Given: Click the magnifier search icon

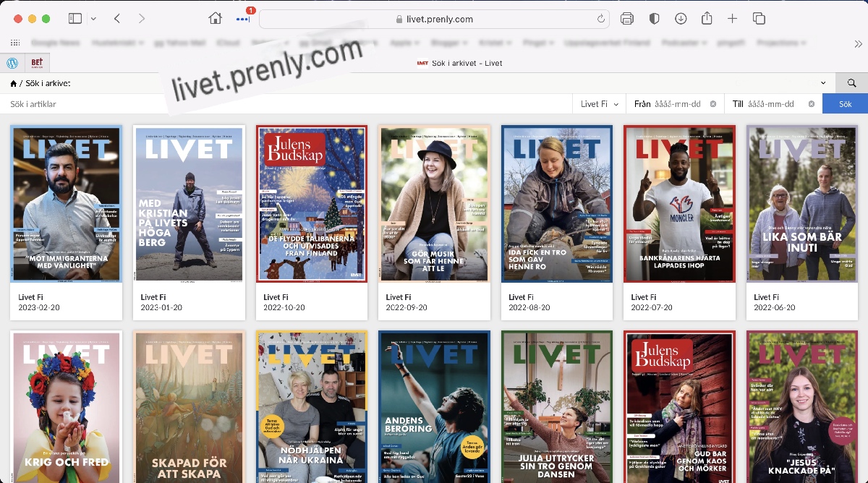Looking at the screenshot, I should tap(851, 83).
